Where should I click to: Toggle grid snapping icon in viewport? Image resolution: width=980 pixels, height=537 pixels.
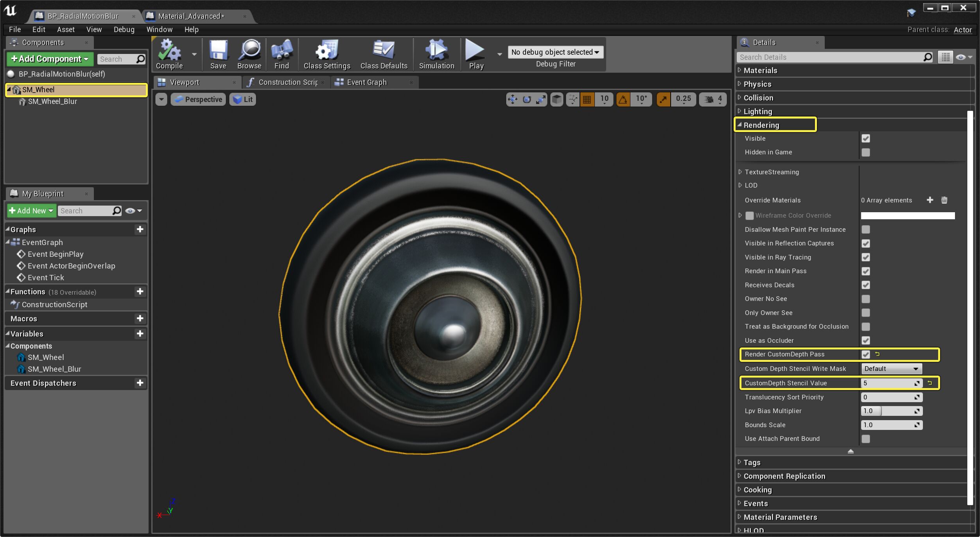(587, 99)
